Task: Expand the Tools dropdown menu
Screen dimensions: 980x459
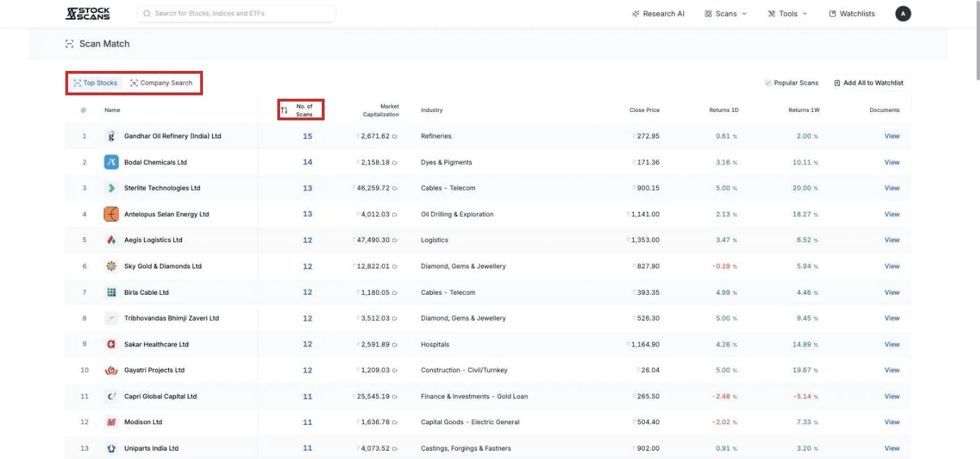Action: point(787,13)
